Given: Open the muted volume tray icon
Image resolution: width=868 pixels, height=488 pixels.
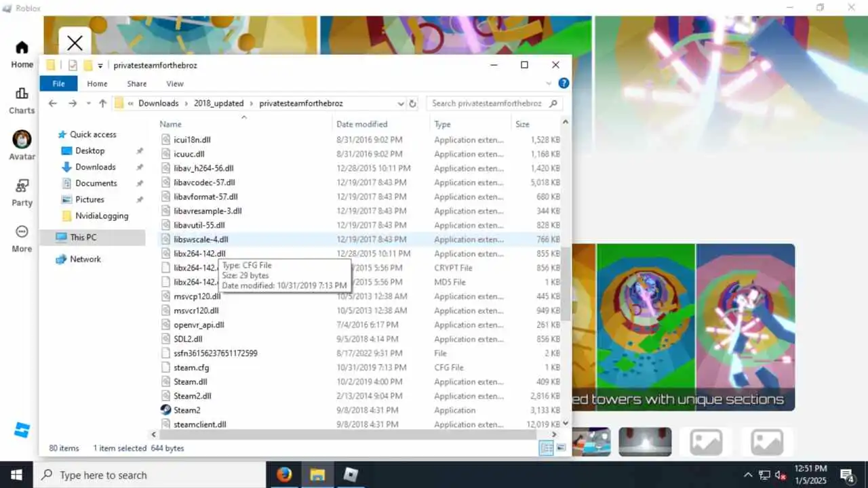Looking at the screenshot, I should pos(781,474).
